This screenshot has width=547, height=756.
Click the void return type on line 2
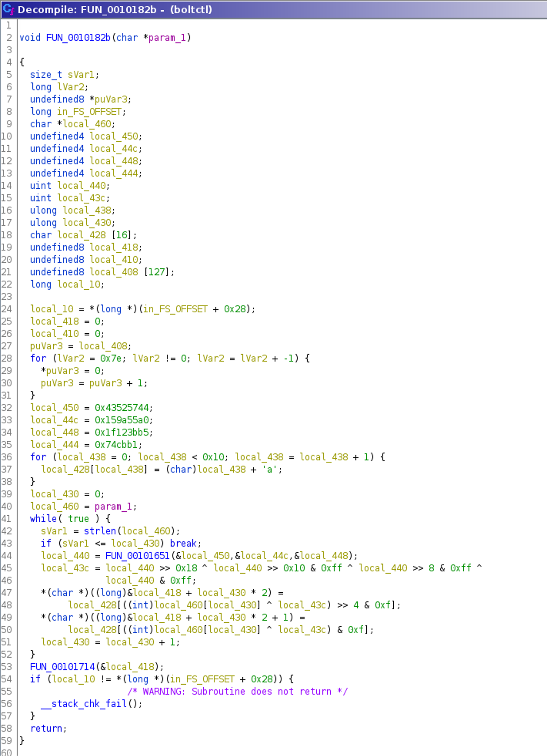click(x=30, y=38)
